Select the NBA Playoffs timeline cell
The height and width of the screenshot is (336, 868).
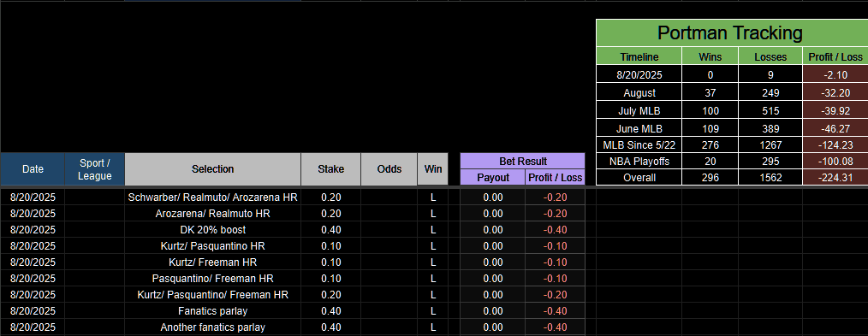(639, 162)
